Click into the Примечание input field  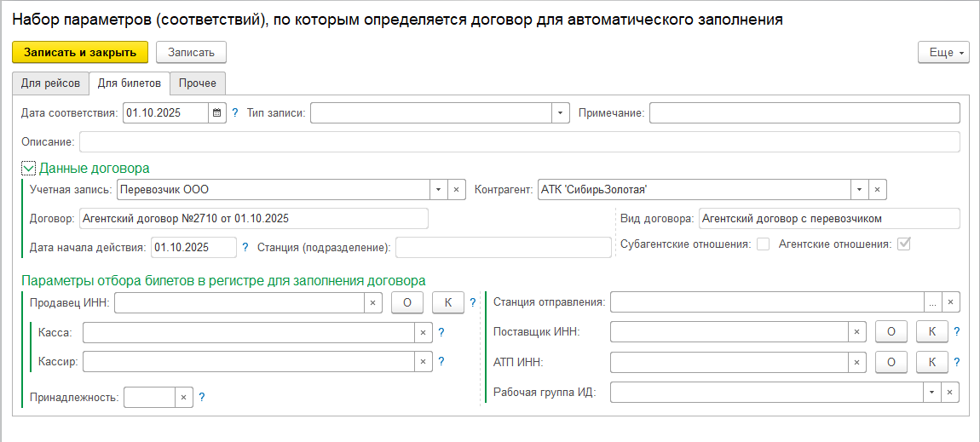[804, 113]
